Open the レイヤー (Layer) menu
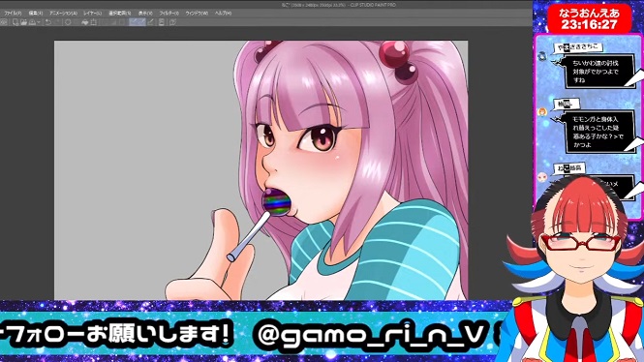The width and height of the screenshot is (644, 362). (92, 14)
